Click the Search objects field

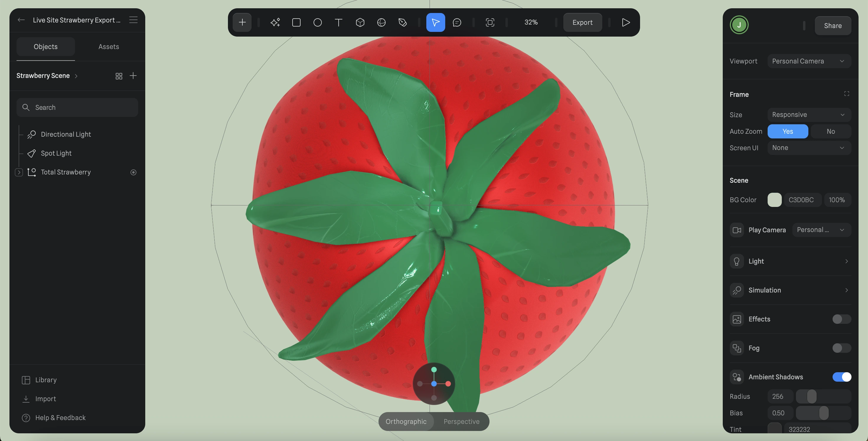(x=77, y=107)
